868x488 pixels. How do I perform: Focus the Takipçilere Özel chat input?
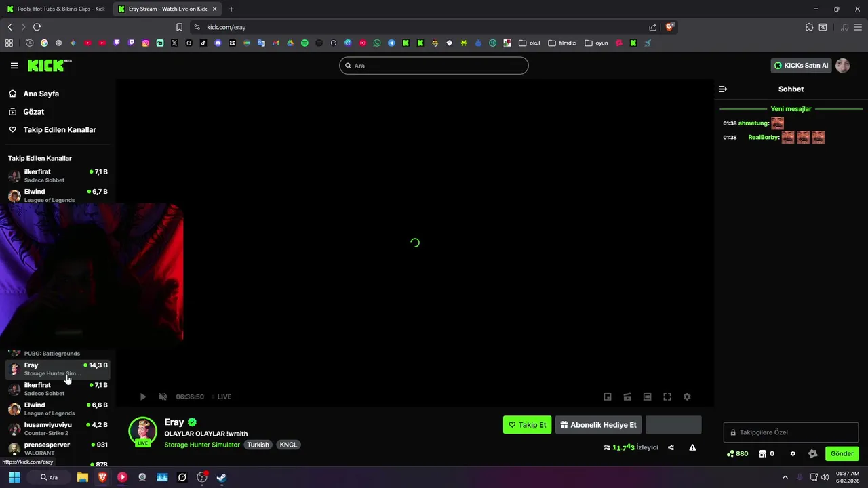791,432
